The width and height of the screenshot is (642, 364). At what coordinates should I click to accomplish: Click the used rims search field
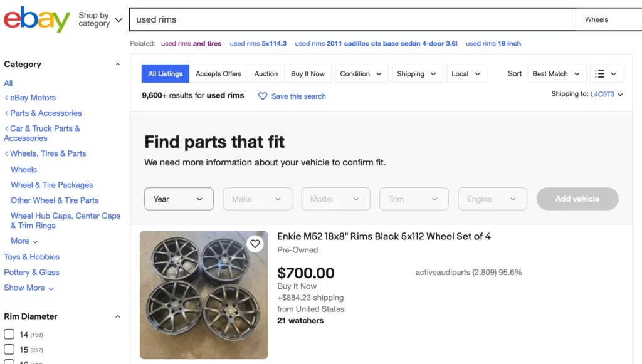click(x=352, y=19)
